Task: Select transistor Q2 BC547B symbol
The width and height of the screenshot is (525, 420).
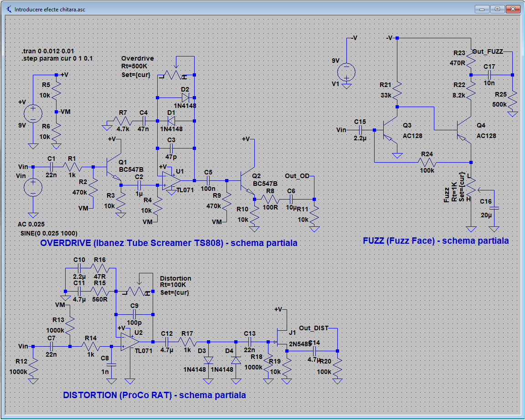Action: [x=248, y=181]
